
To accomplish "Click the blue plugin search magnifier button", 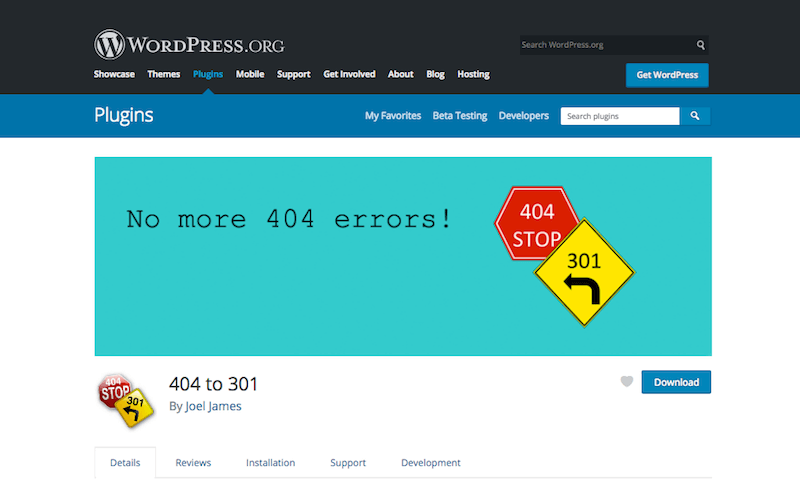I will [695, 116].
